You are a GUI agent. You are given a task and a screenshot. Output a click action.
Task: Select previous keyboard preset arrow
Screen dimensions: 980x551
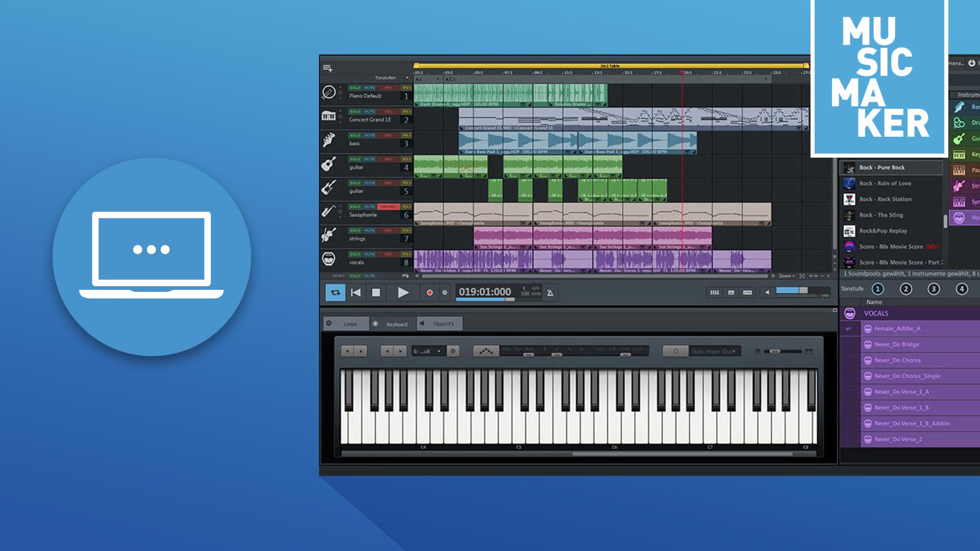387,351
